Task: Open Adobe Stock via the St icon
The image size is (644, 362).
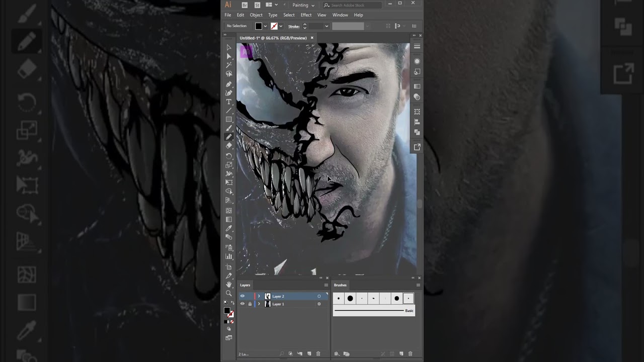Action: (x=257, y=5)
